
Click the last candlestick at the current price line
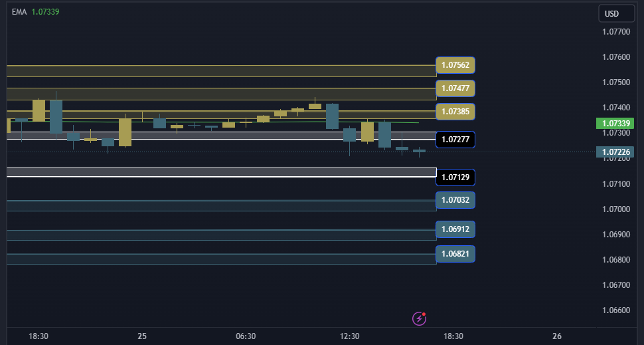(419, 152)
